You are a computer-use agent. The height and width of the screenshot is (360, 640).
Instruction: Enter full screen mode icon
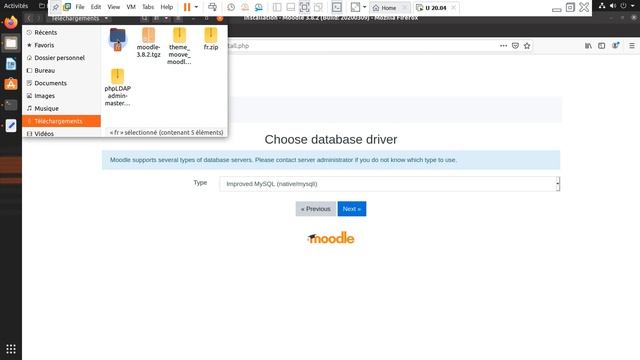[x=304, y=7]
